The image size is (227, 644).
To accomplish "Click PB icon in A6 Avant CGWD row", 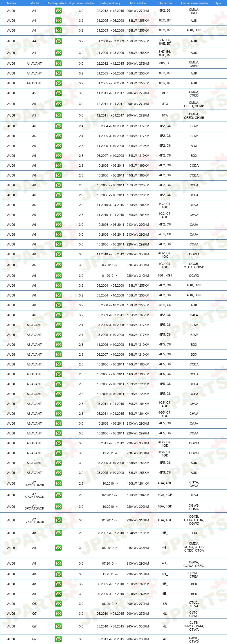I will point(58,453).
